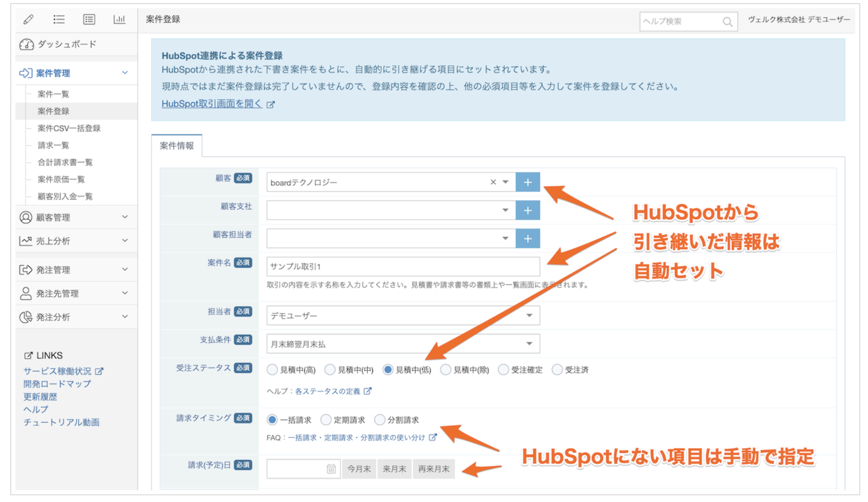Click the pencil edit icon in top toolbar
The image size is (868, 502).
click(29, 20)
